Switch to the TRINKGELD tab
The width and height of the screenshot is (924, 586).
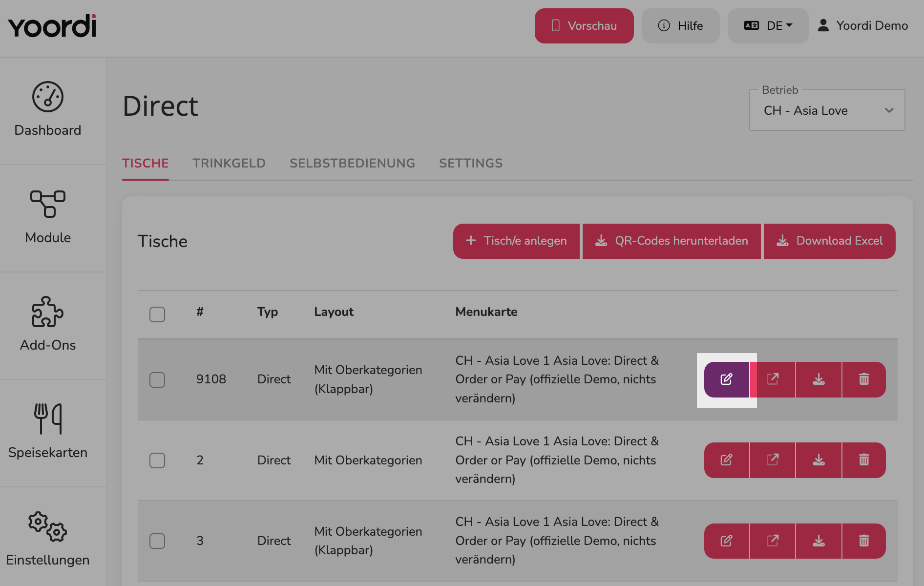(x=229, y=164)
